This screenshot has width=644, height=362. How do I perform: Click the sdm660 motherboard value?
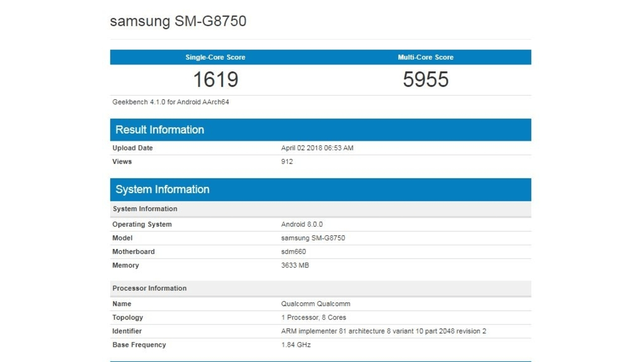coord(293,251)
